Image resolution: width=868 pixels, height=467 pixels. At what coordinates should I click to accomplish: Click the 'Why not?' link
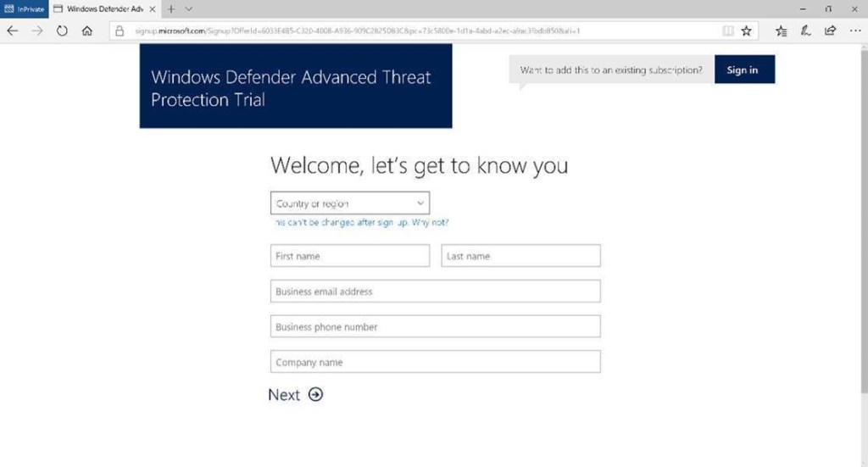tap(430, 222)
